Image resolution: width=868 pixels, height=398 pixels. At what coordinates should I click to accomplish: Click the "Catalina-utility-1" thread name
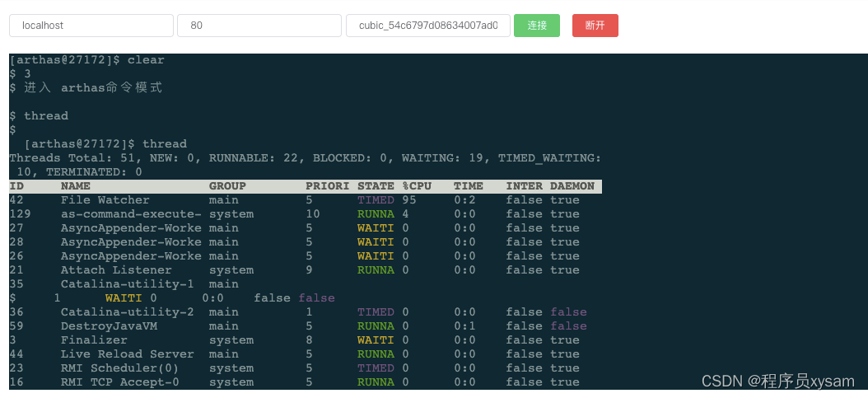[x=128, y=284]
